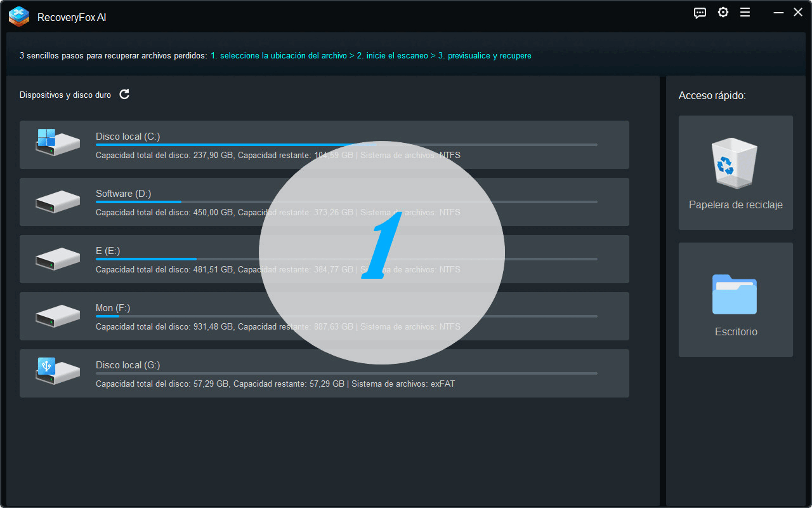Open the settings gear in title bar
This screenshot has height=508, width=812.
[723, 13]
